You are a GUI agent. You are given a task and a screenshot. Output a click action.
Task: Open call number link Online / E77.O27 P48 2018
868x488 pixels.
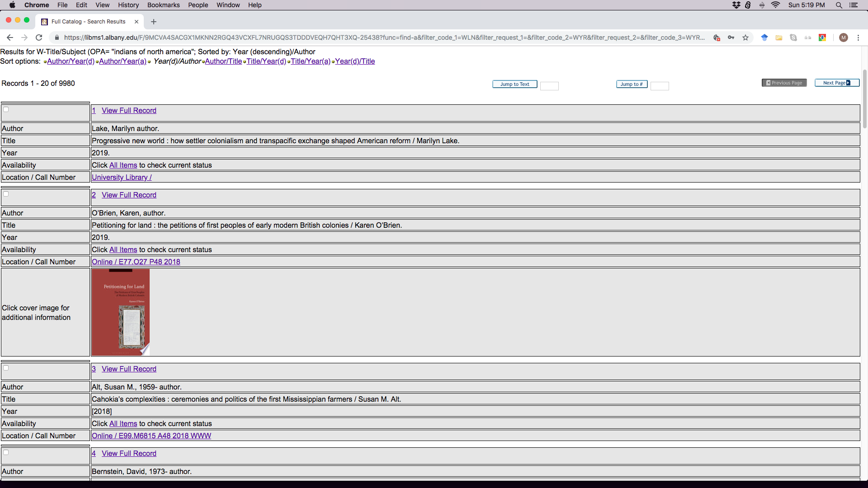tap(136, 262)
